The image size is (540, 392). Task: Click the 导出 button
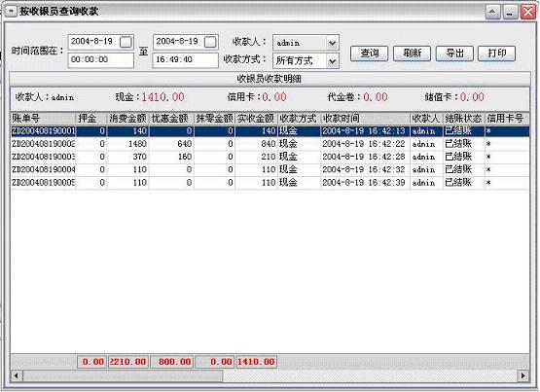pyautogui.click(x=454, y=53)
